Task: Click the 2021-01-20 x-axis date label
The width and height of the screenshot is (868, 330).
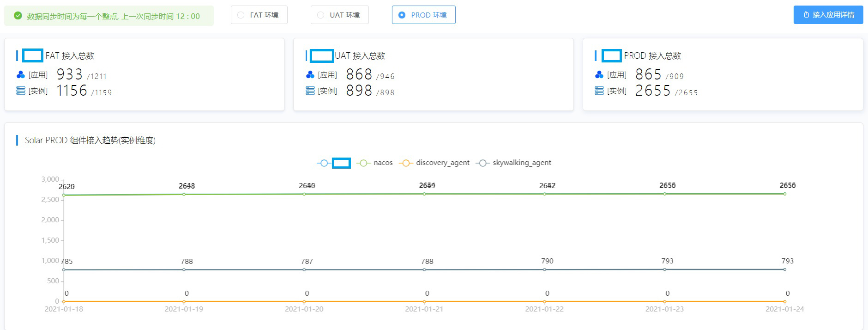Action: coord(304,309)
